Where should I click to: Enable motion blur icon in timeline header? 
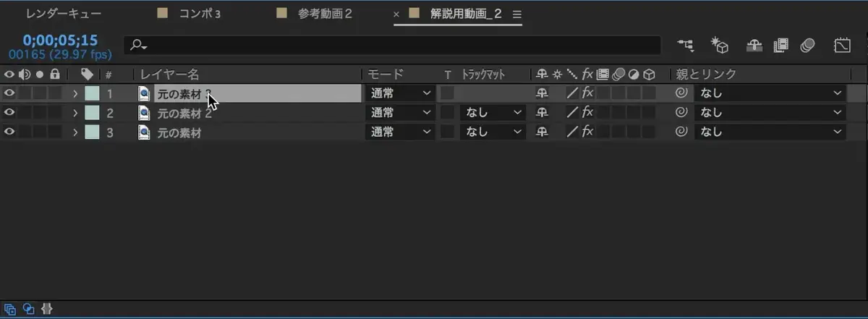point(808,46)
